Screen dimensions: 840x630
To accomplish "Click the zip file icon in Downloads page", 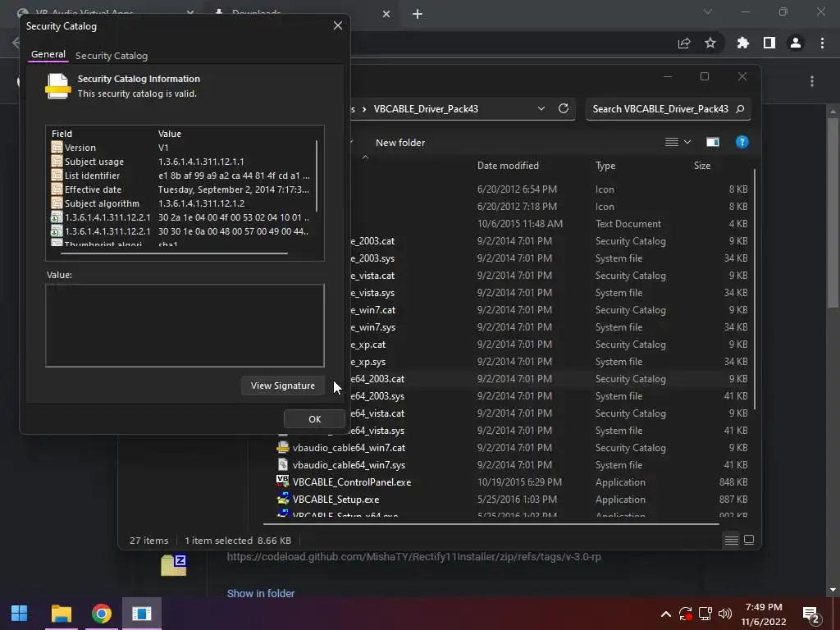I will [174, 565].
